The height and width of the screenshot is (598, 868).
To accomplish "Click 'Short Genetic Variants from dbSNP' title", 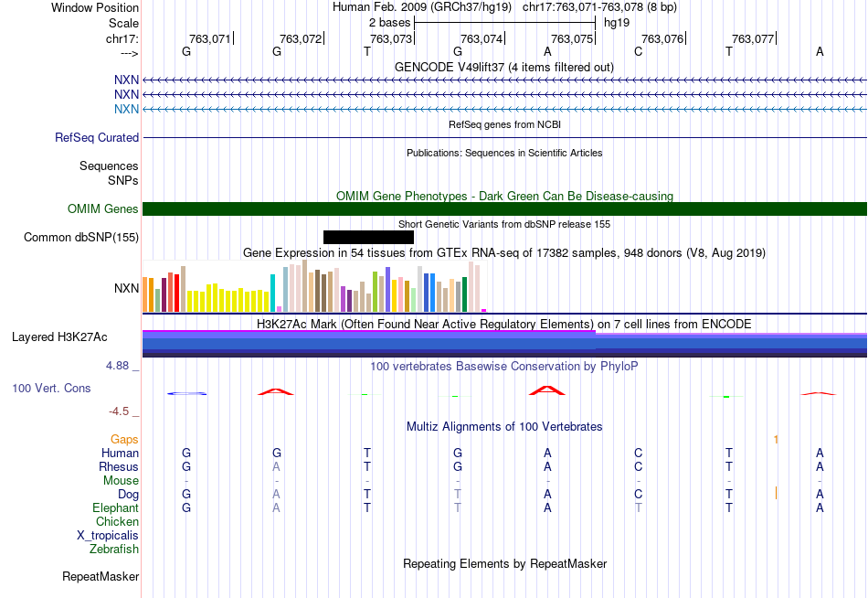I will 504,224.
